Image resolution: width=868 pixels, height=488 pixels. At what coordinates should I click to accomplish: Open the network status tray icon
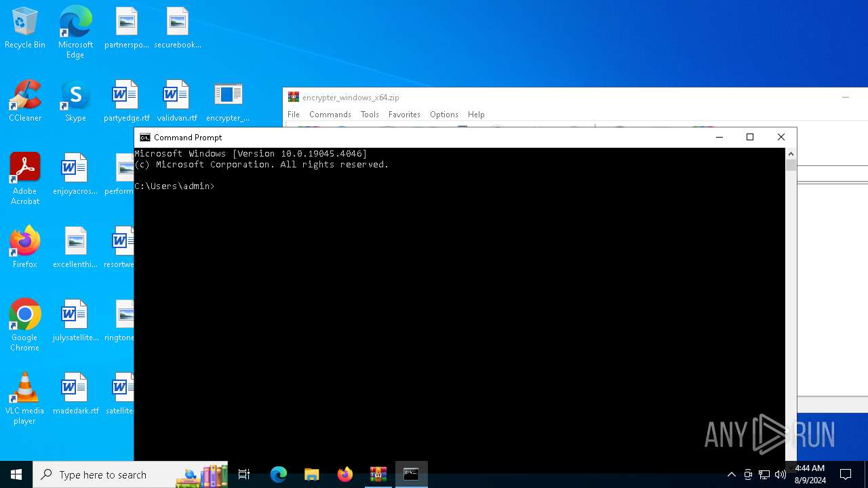tap(764, 474)
